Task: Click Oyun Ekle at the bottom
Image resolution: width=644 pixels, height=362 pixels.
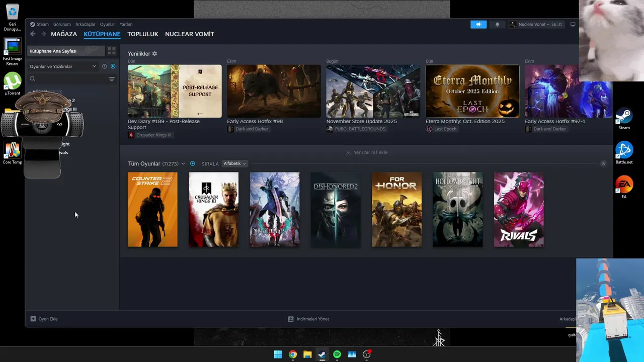Action: point(44,319)
